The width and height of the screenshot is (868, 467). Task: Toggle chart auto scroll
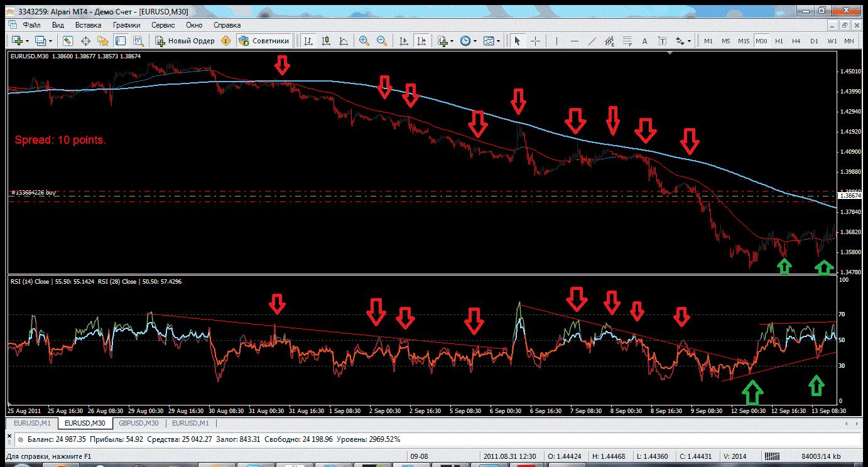click(x=404, y=41)
